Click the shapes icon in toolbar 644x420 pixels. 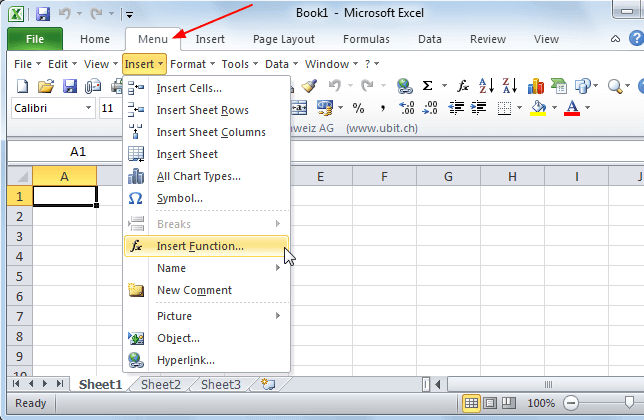(582, 86)
